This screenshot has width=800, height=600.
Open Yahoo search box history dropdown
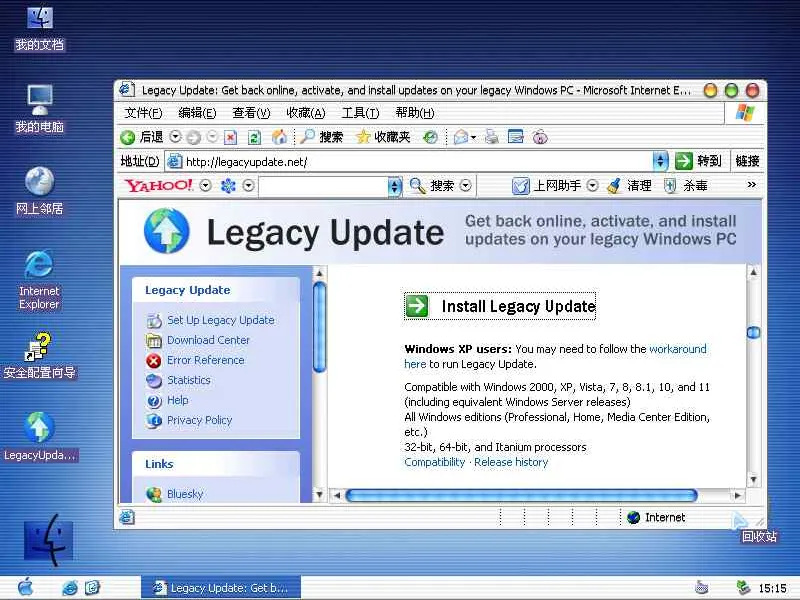click(394, 186)
